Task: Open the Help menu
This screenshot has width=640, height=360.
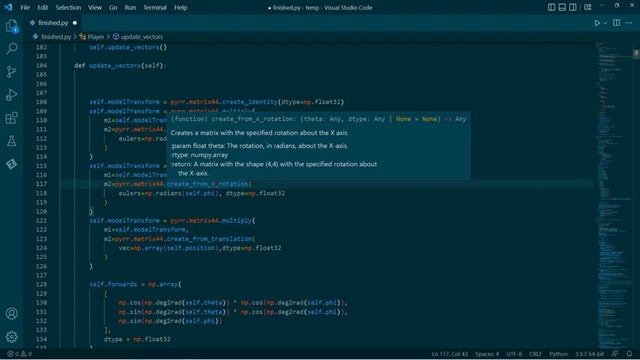Action: (x=180, y=7)
